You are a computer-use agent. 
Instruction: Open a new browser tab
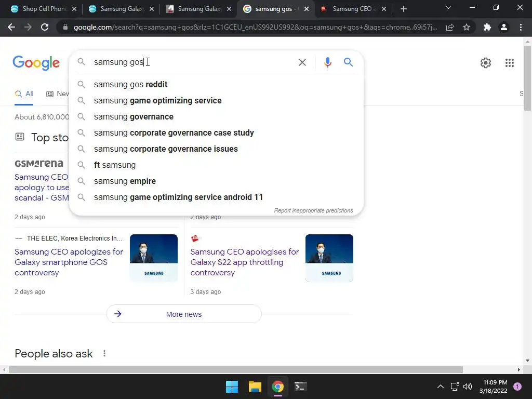click(403, 9)
